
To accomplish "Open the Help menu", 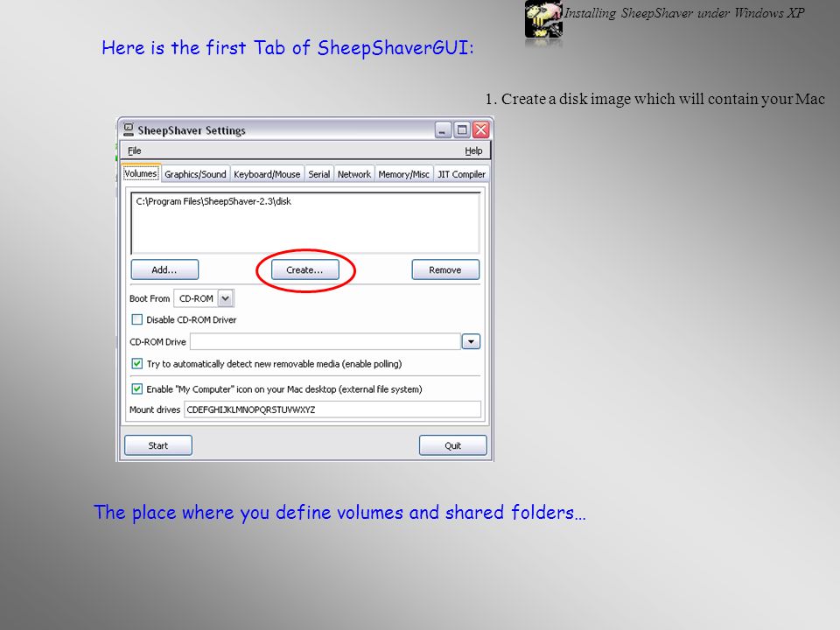I will (473, 150).
